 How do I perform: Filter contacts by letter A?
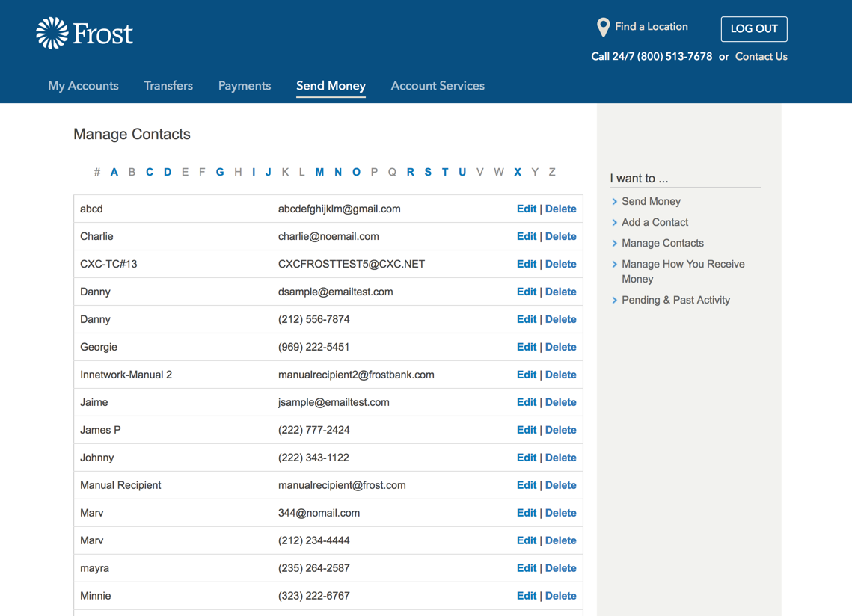(x=114, y=172)
